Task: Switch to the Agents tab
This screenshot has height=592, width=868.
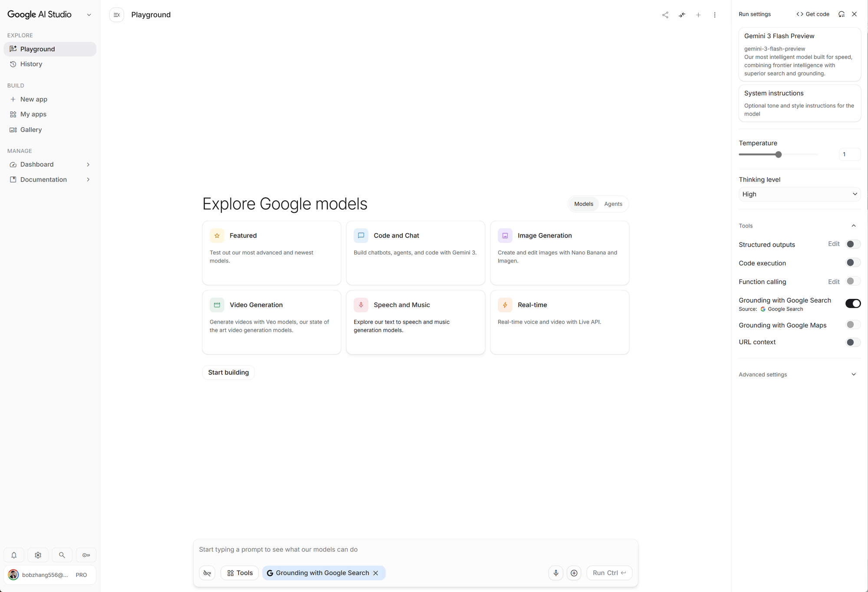Action: pos(613,204)
